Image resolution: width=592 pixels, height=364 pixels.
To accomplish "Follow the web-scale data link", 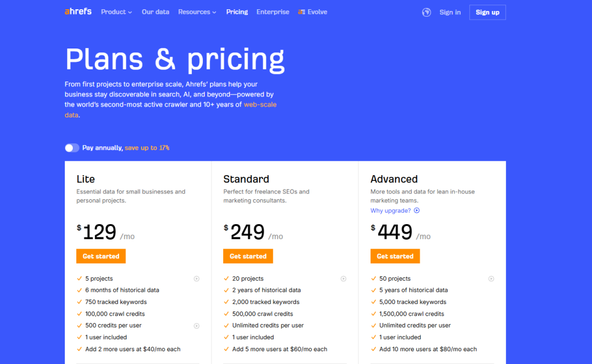I will (260, 105).
